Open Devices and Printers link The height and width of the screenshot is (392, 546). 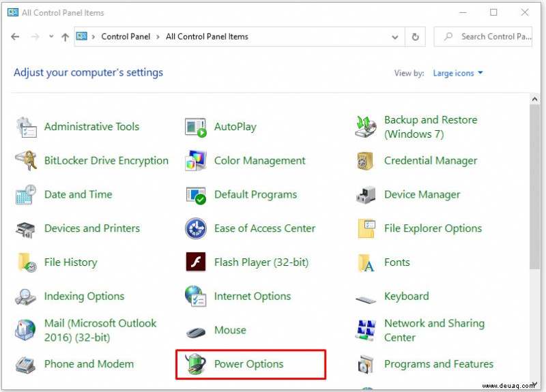(x=92, y=228)
